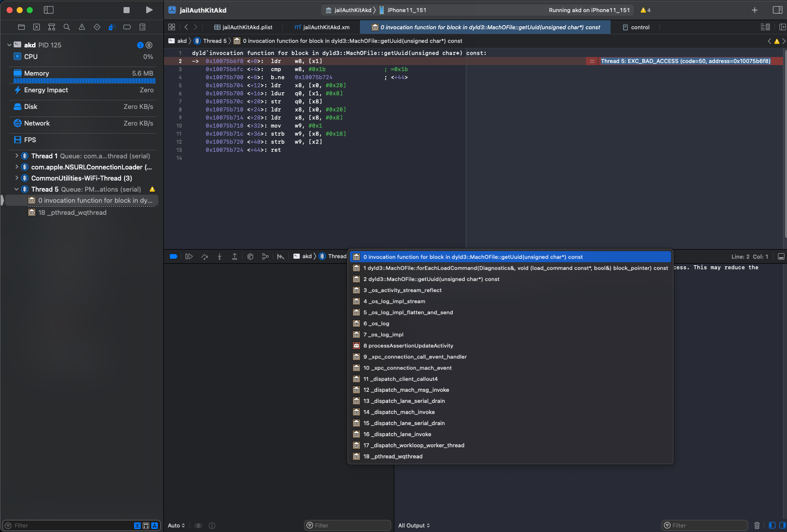
Task: Clear the console with trash icon
Action: (757, 525)
